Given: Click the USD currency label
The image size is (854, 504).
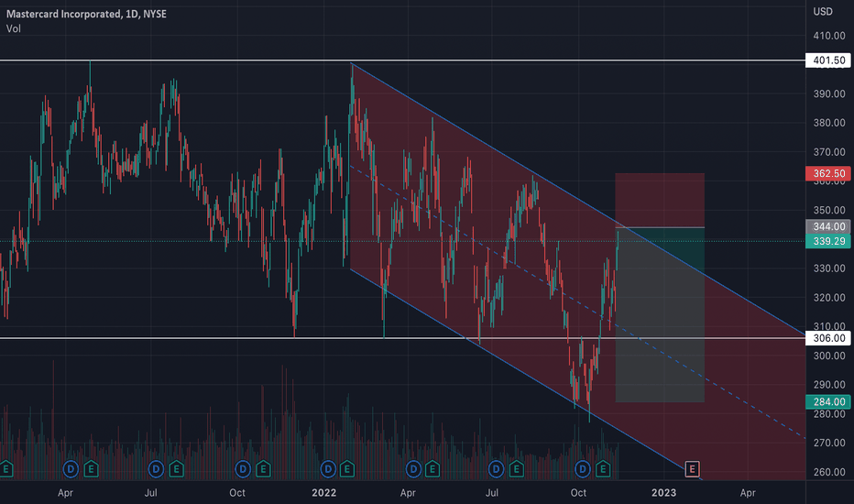Looking at the screenshot, I should coord(823,11).
